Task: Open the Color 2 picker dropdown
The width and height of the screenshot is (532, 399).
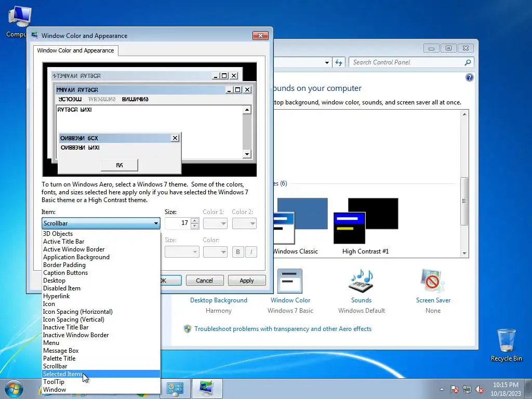Action: (244, 223)
